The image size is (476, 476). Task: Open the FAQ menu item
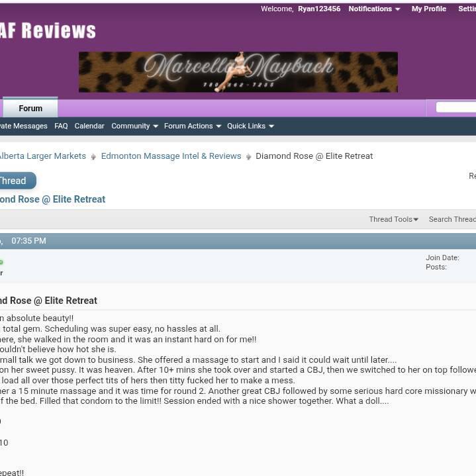pyautogui.click(x=61, y=126)
